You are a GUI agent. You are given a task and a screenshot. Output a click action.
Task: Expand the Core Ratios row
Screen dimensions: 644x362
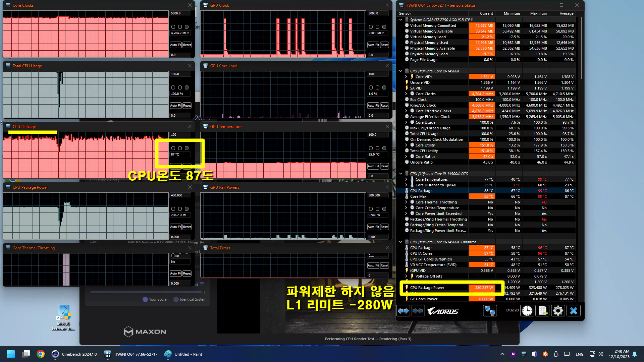tap(406, 157)
